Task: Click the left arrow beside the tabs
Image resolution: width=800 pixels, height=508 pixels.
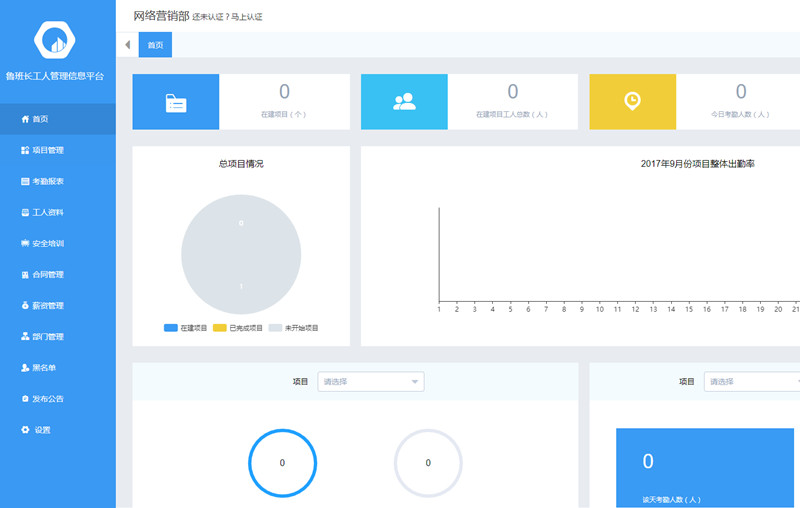Action: pyautogui.click(x=127, y=45)
